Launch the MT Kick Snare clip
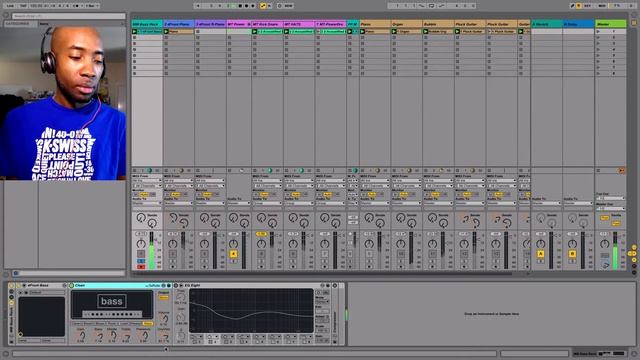 click(x=255, y=31)
